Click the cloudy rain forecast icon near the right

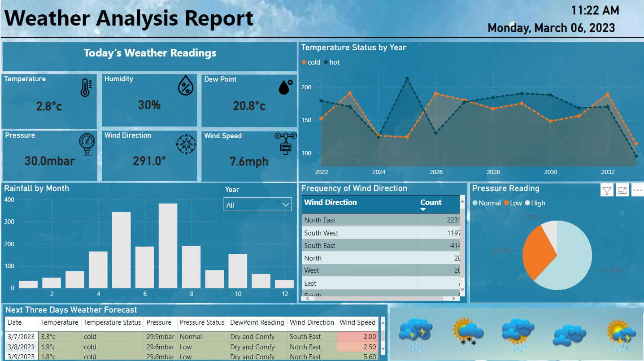pyautogui.click(x=569, y=334)
